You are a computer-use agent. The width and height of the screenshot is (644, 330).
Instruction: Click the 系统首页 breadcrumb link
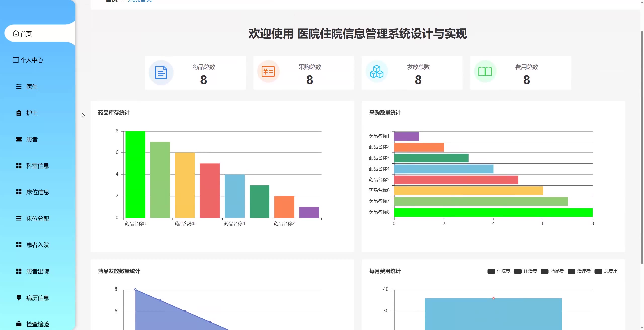tap(140, 1)
